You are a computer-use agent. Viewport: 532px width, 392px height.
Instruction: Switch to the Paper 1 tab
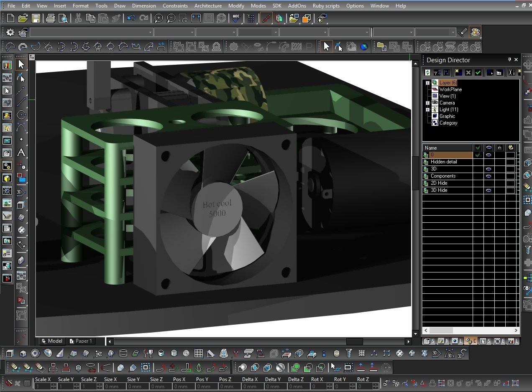coord(83,341)
